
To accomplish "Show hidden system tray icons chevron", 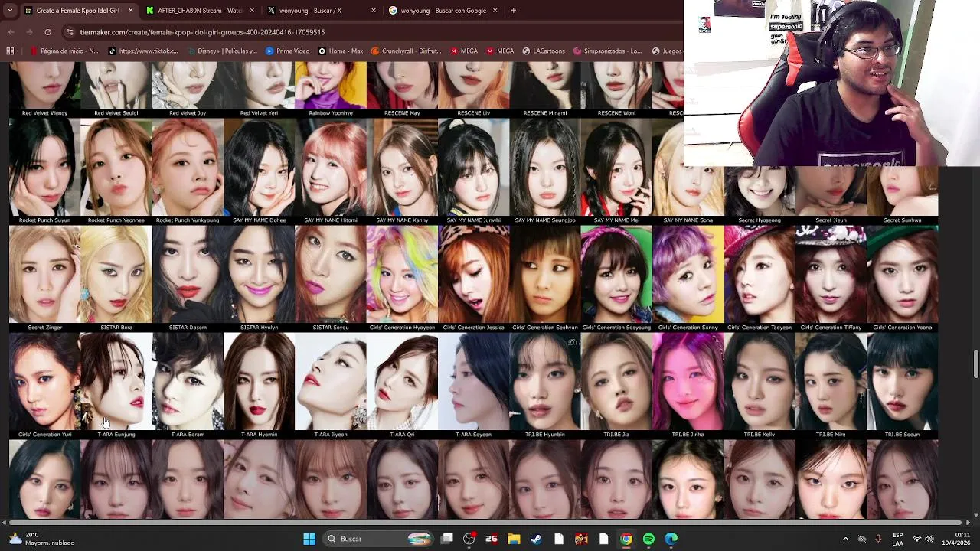I will (845, 539).
